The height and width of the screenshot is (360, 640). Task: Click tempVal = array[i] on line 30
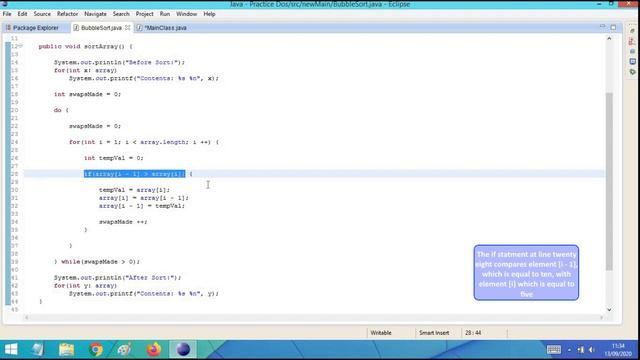click(134, 190)
